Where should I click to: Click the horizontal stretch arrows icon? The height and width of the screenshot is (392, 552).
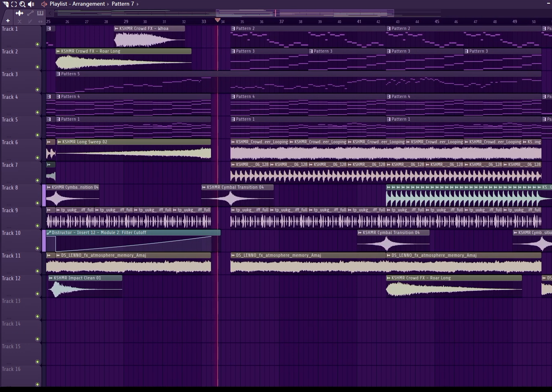coord(40,21)
